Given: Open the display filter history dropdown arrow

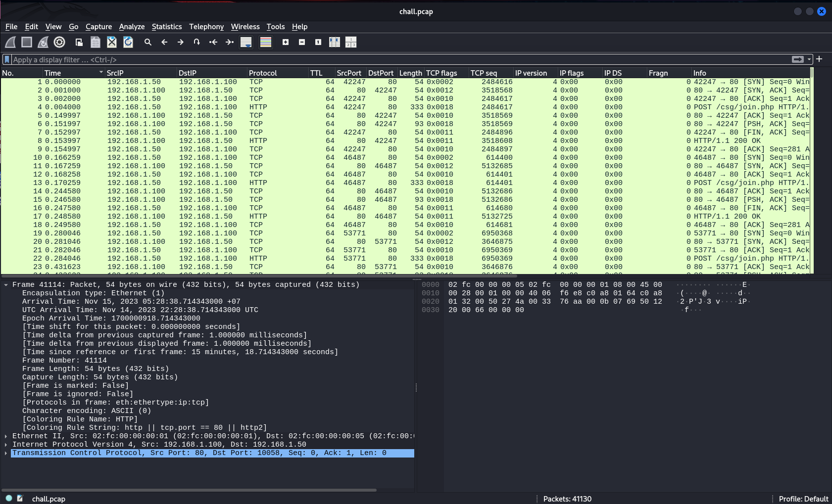Looking at the screenshot, I should [x=809, y=59].
